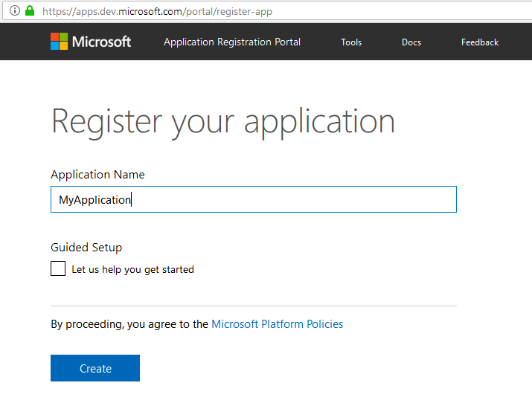532x406 pixels.
Task: Click the microsoft.com domain in the URL
Action: 150,11
